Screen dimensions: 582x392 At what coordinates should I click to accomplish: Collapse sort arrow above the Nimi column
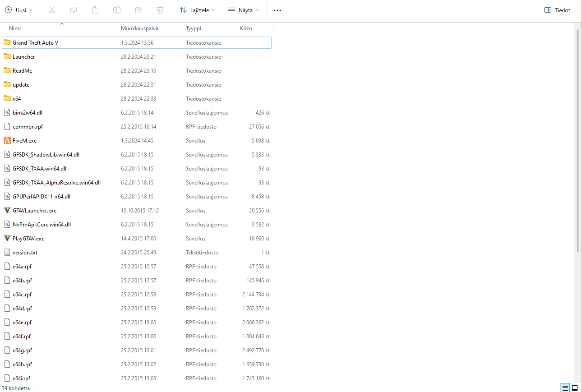pos(62,23)
